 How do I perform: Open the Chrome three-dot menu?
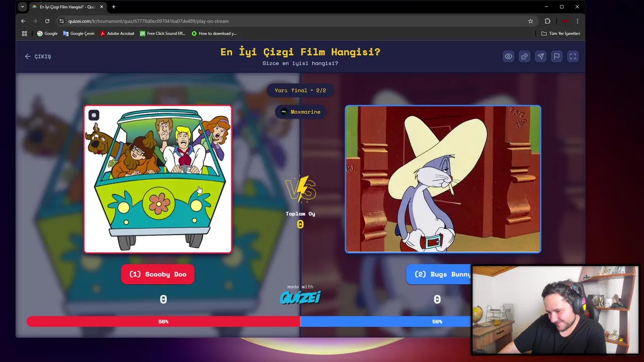point(577,21)
